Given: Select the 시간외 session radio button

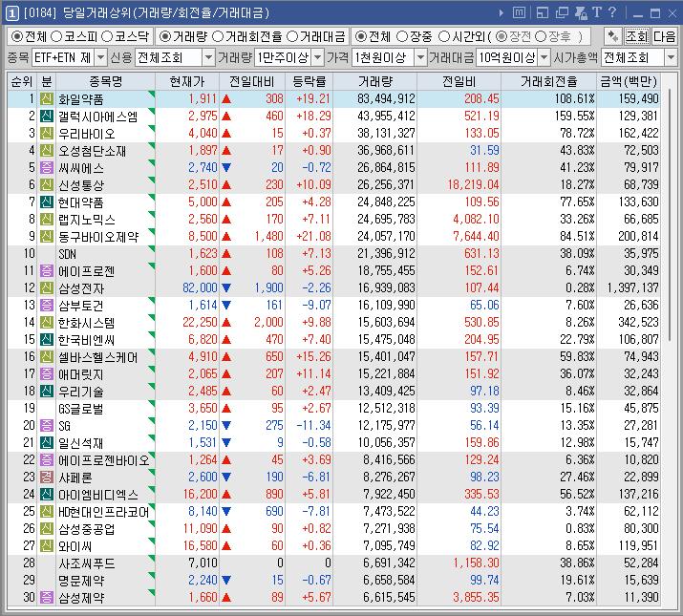Looking at the screenshot, I should 444,36.
